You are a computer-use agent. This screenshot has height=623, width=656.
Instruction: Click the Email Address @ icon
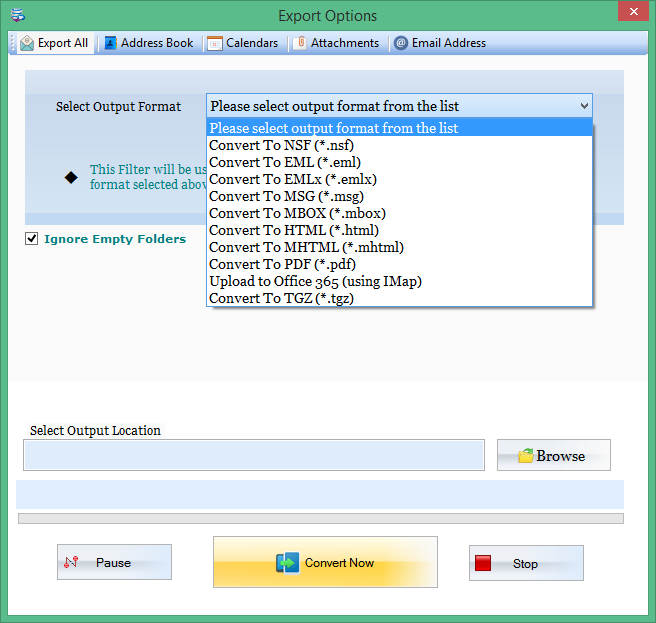401,43
